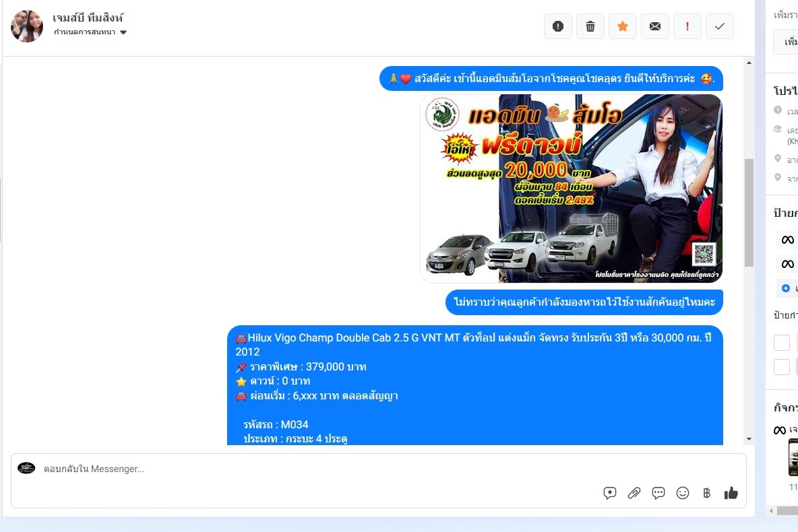Attach a file with paperclip icon
Image resolution: width=798 pixels, height=532 pixels.
pos(634,493)
